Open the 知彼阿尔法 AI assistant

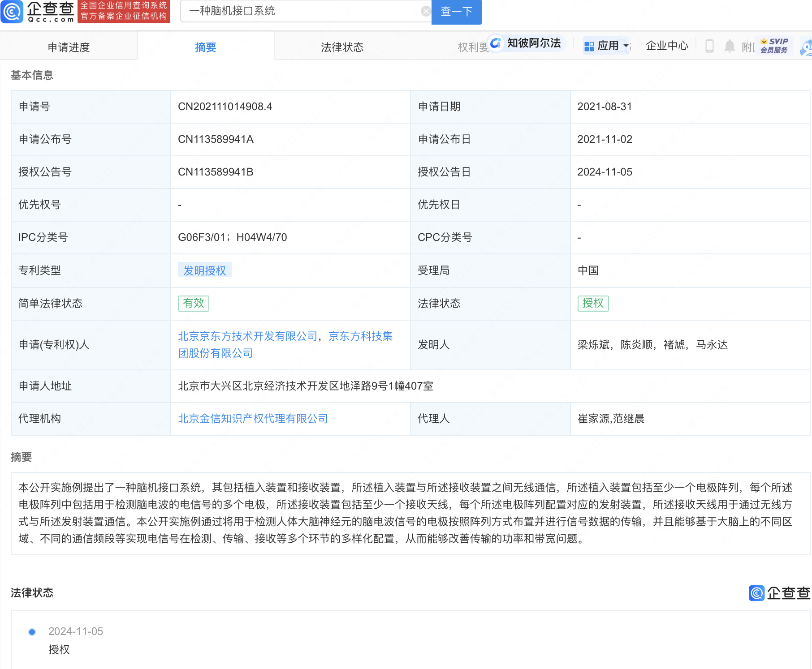[526, 43]
